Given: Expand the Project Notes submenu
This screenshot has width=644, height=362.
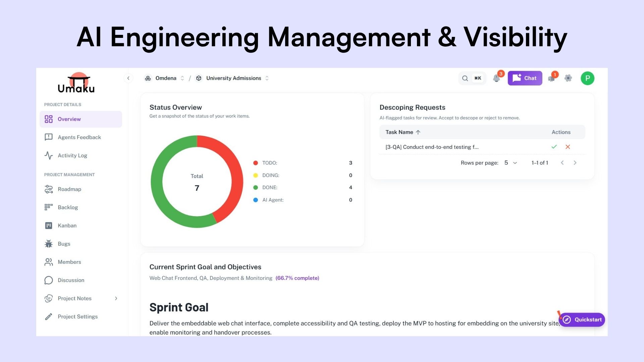Looking at the screenshot, I should pyautogui.click(x=116, y=298).
